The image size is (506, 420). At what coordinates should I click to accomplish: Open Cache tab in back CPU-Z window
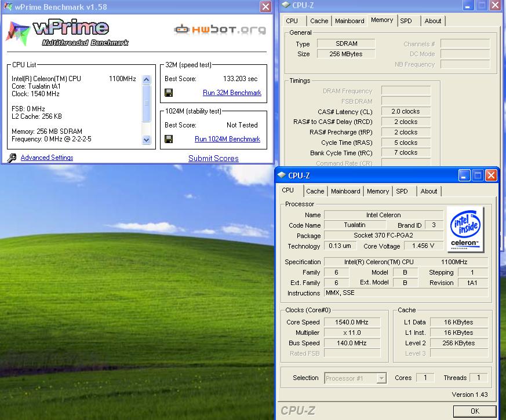(x=319, y=21)
